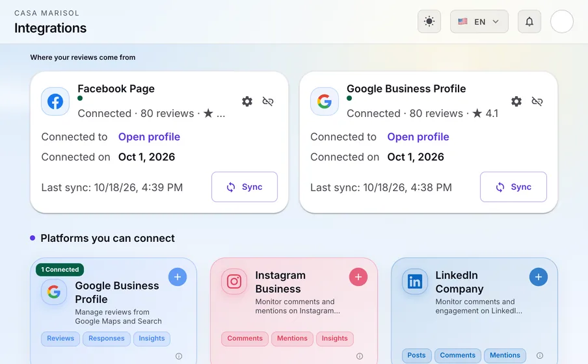Open the Google Business Profile link
The image size is (588, 364).
click(418, 137)
